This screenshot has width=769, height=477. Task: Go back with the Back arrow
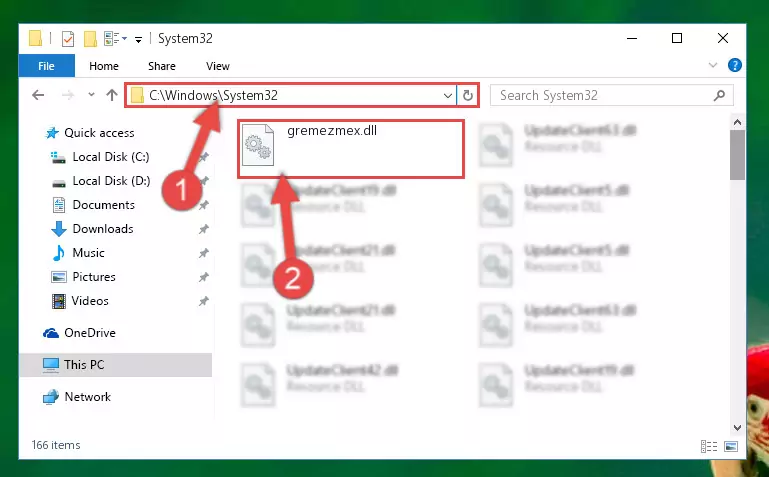38,95
